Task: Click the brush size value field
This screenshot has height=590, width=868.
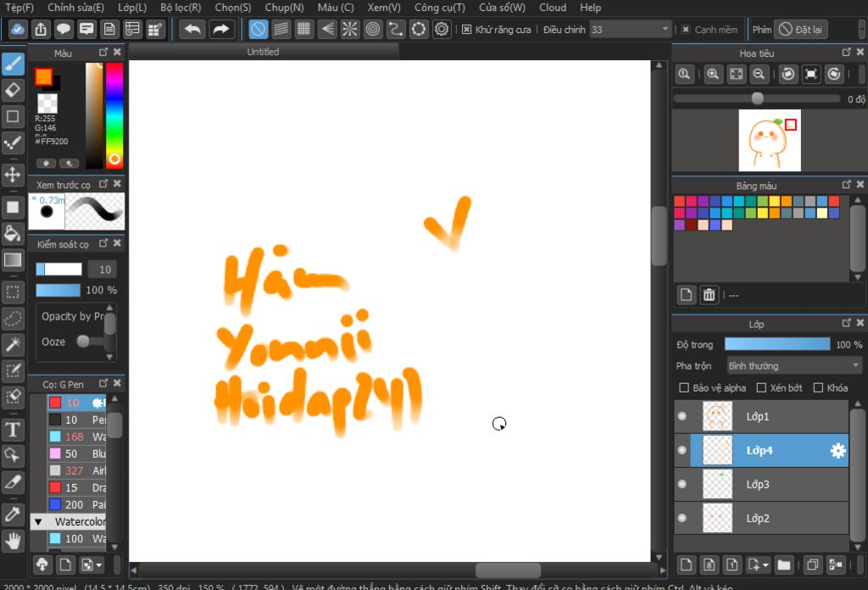Action: coord(103,270)
